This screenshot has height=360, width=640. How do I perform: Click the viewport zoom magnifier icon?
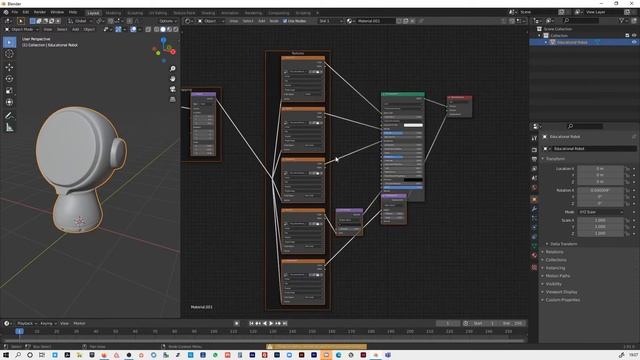click(173, 69)
